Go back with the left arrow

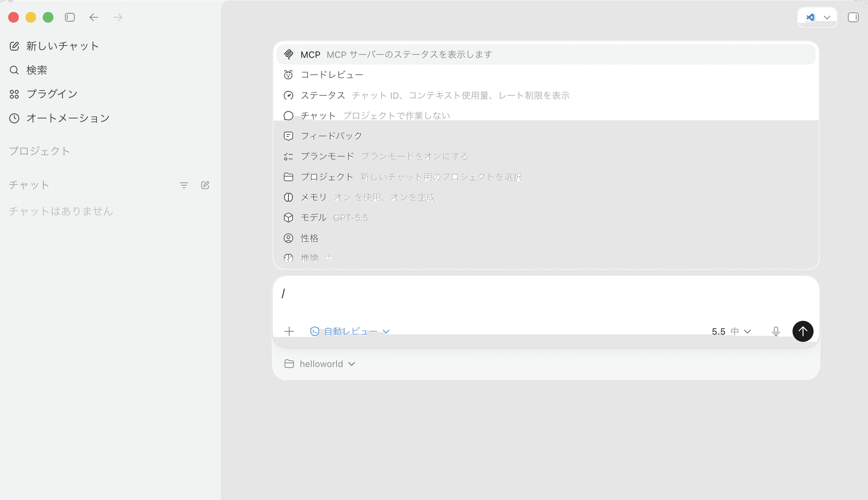(94, 17)
